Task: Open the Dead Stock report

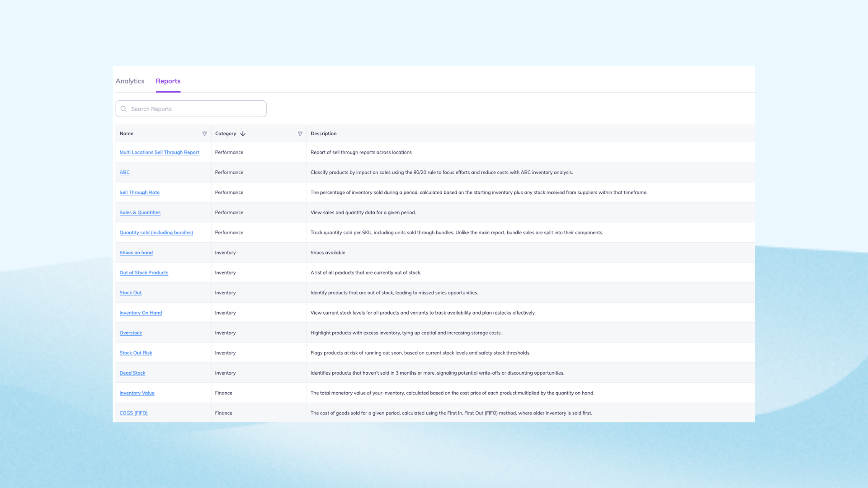Action: (132, 373)
